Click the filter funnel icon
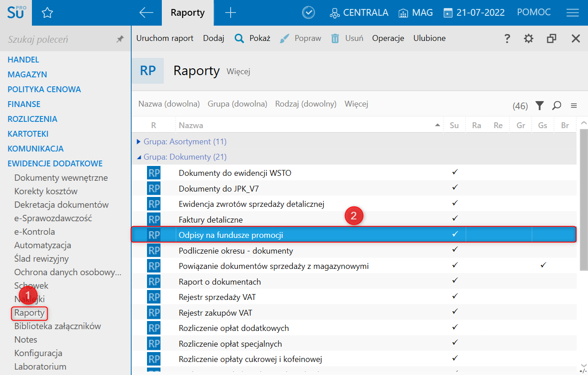 (539, 106)
